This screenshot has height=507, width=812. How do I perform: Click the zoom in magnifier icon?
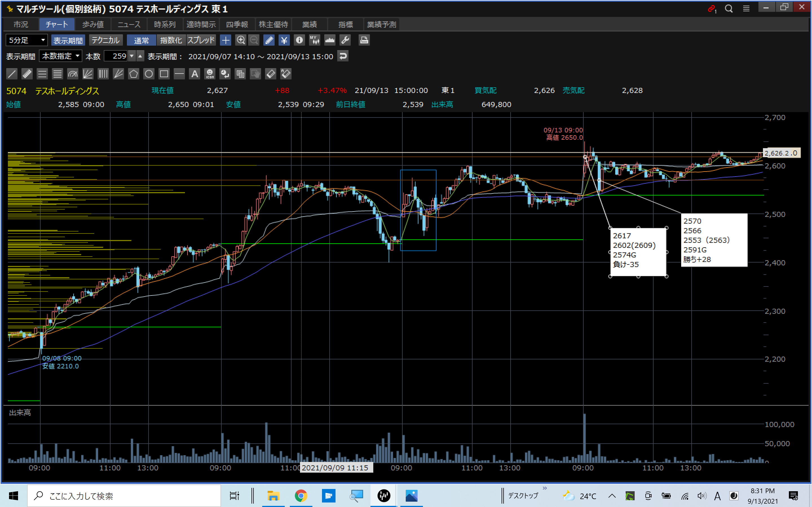[240, 40]
